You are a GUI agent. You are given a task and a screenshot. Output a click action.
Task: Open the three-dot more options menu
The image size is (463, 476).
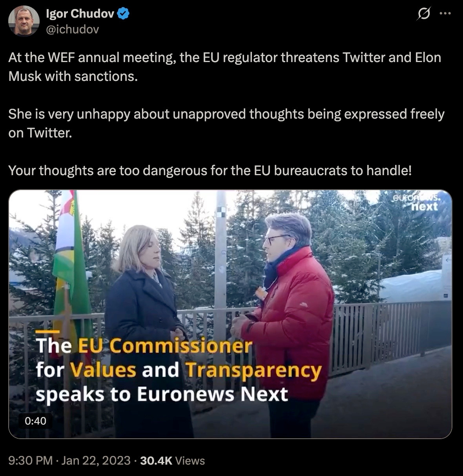(445, 13)
